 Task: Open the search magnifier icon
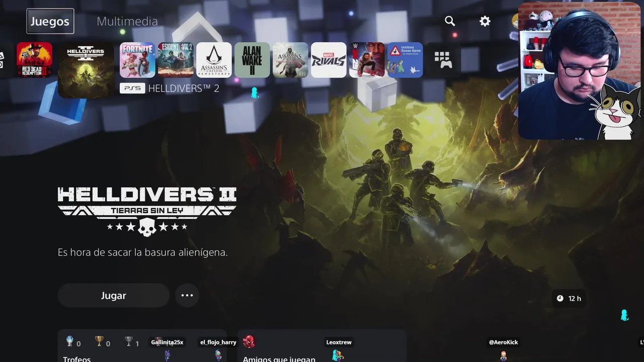450,21
